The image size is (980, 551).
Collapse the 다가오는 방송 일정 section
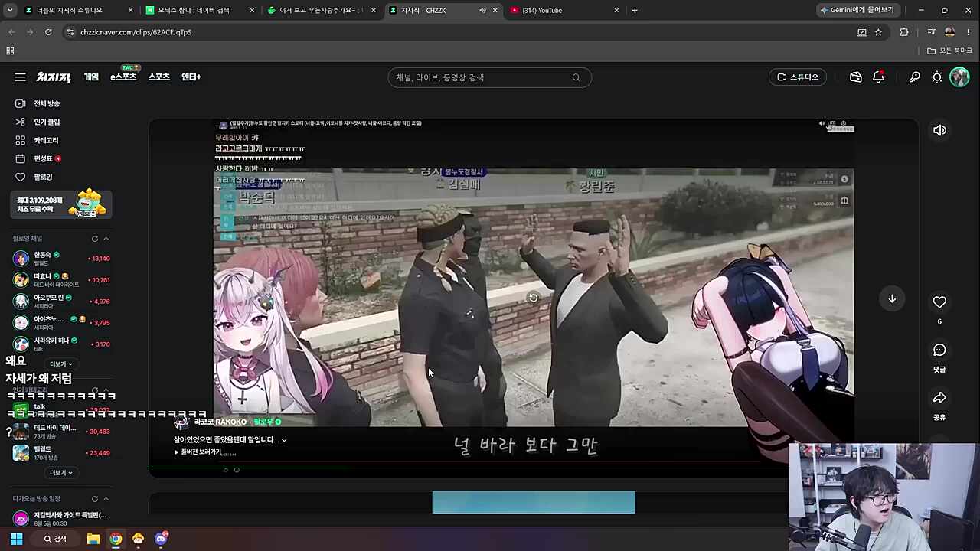[106, 499]
